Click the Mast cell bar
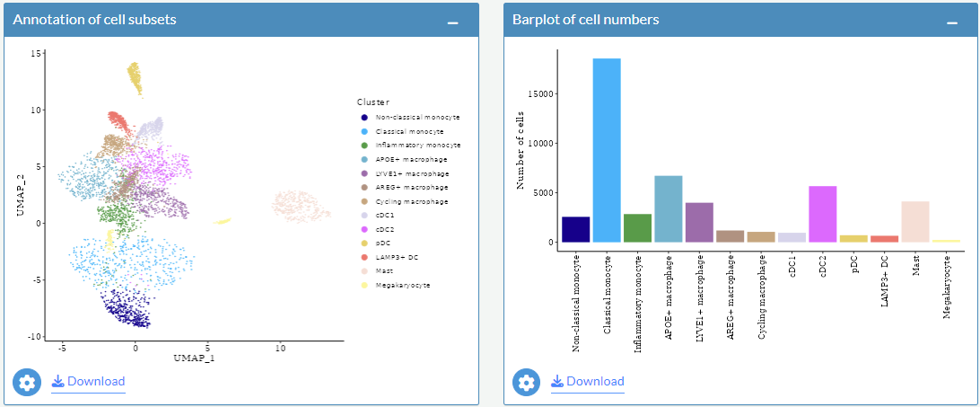980x407 pixels. tap(915, 221)
